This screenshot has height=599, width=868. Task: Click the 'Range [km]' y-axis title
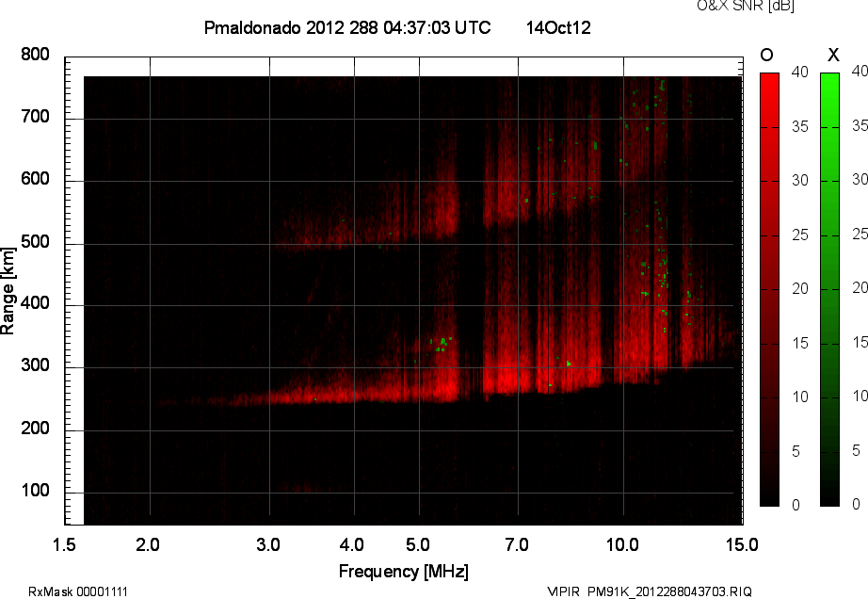click(x=8, y=291)
